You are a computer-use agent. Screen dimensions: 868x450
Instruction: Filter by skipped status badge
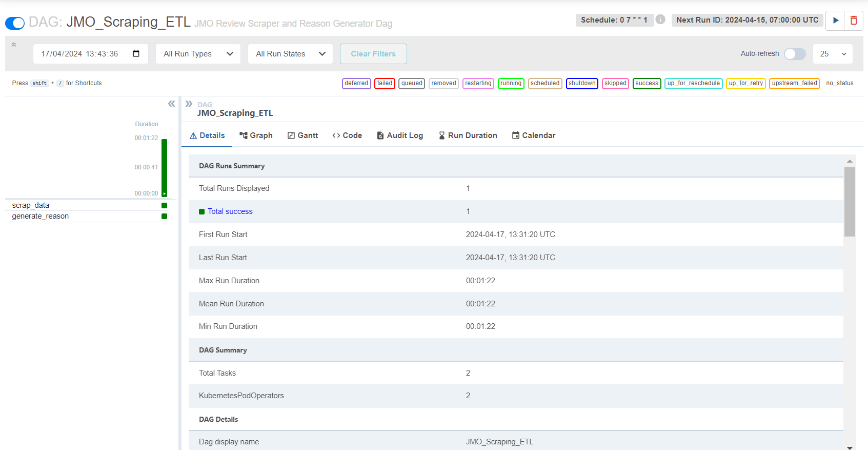tap(615, 83)
